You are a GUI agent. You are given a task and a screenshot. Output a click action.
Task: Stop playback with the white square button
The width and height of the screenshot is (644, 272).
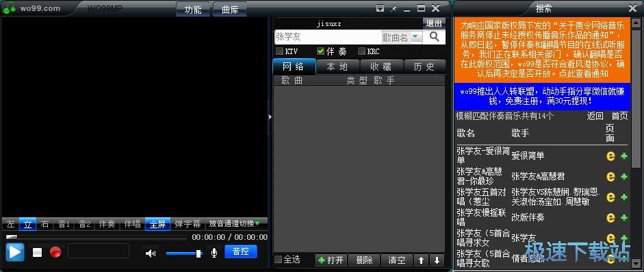point(38,252)
